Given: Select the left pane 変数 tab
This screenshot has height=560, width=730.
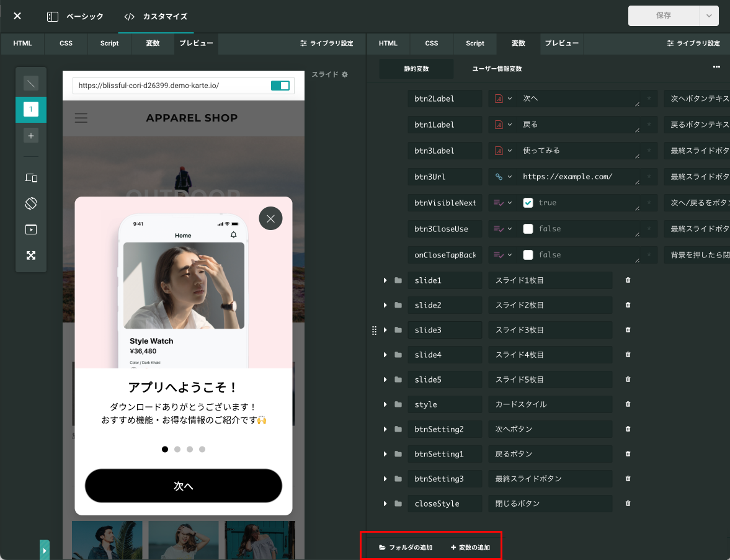Looking at the screenshot, I should tap(153, 43).
